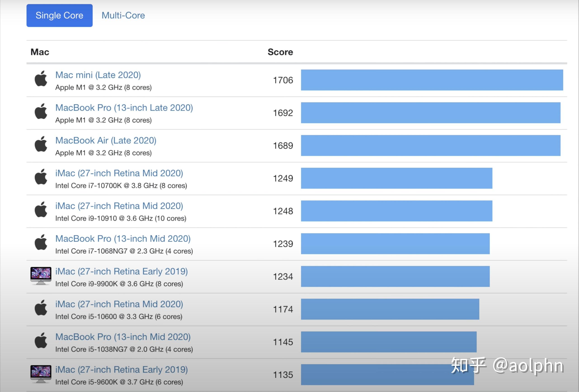This screenshot has width=579, height=392.
Task: Click the score value 1249
Action: coord(283,178)
